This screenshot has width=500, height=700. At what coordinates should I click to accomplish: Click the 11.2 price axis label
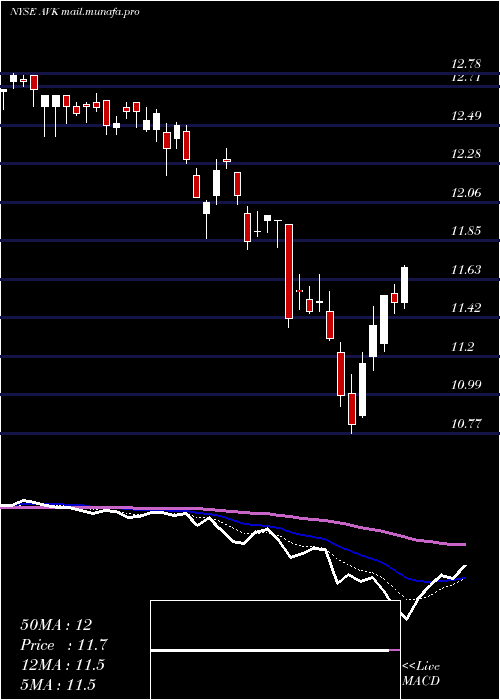click(x=462, y=346)
